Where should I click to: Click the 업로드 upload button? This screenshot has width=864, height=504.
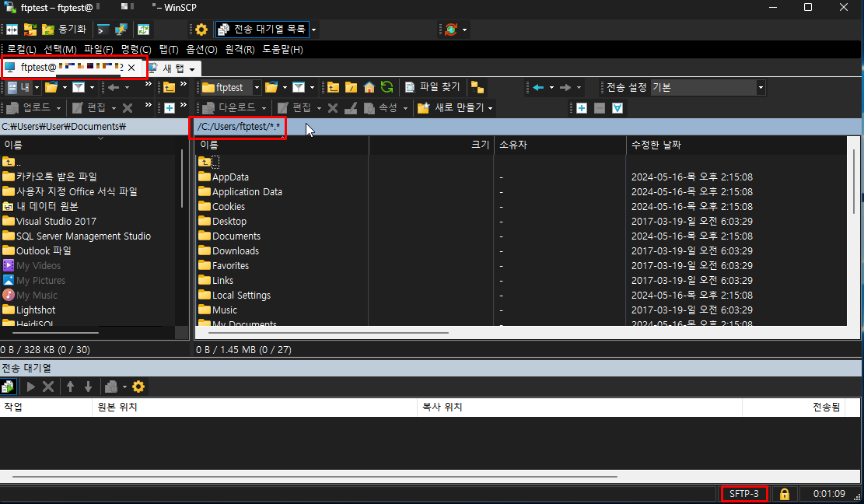coord(30,108)
